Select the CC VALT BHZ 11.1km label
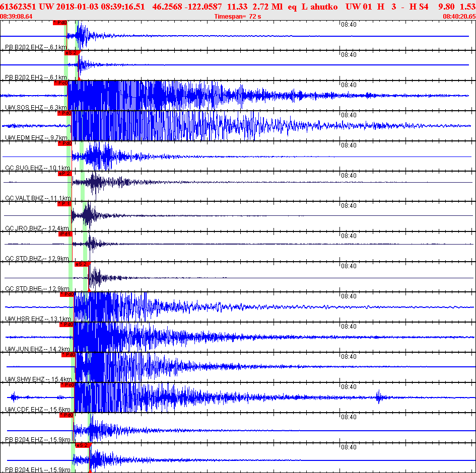This screenshot has height=473, width=476. click(38, 198)
